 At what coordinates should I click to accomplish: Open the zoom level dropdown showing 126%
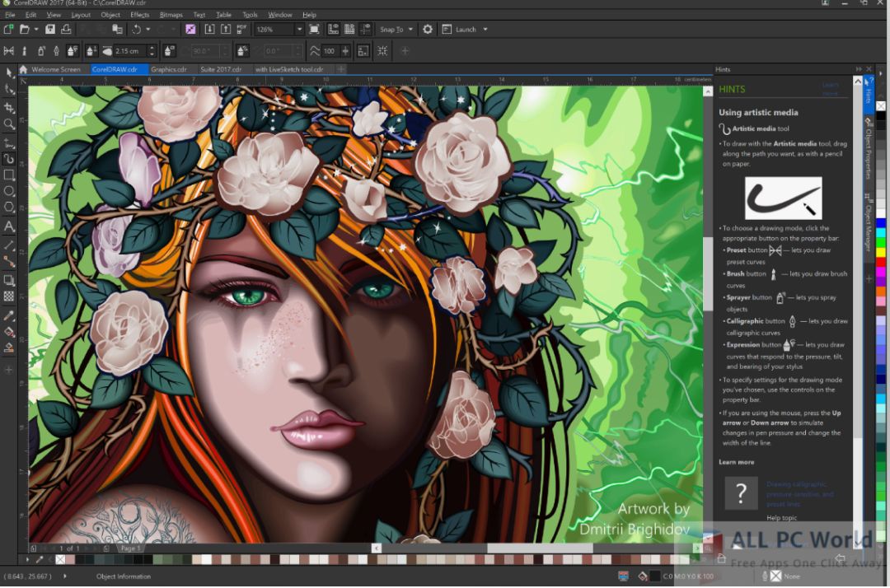[299, 29]
